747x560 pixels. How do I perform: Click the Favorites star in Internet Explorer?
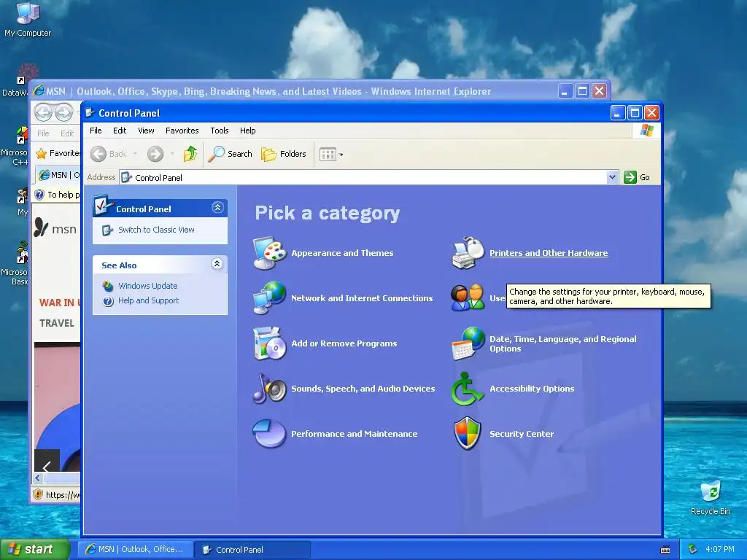(42, 153)
